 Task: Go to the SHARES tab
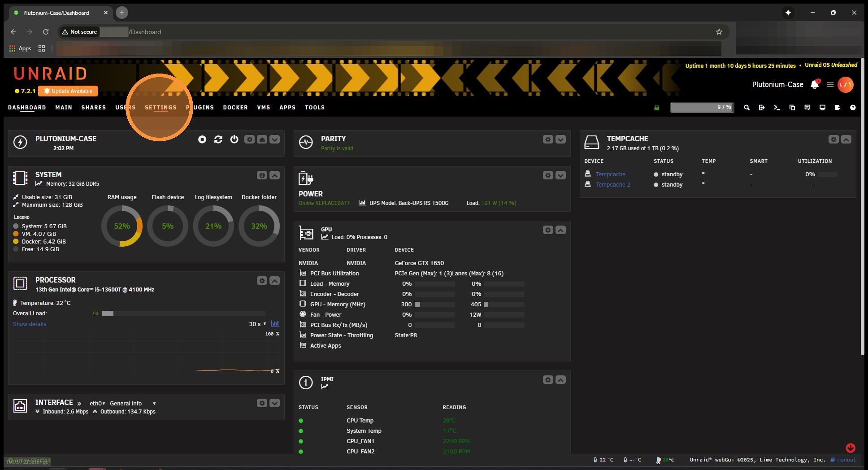click(93, 108)
